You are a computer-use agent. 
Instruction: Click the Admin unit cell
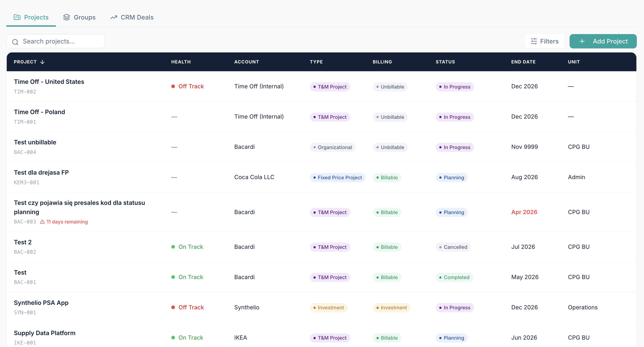[577, 177]
